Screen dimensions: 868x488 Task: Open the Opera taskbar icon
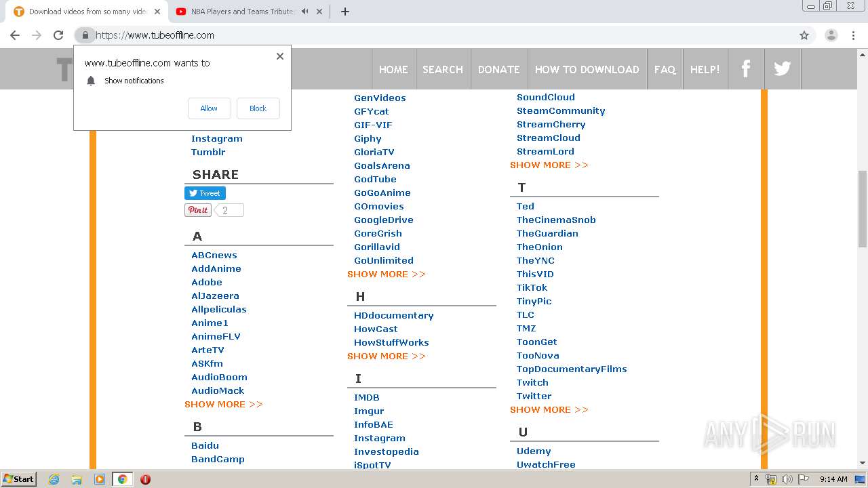[145, 479]
